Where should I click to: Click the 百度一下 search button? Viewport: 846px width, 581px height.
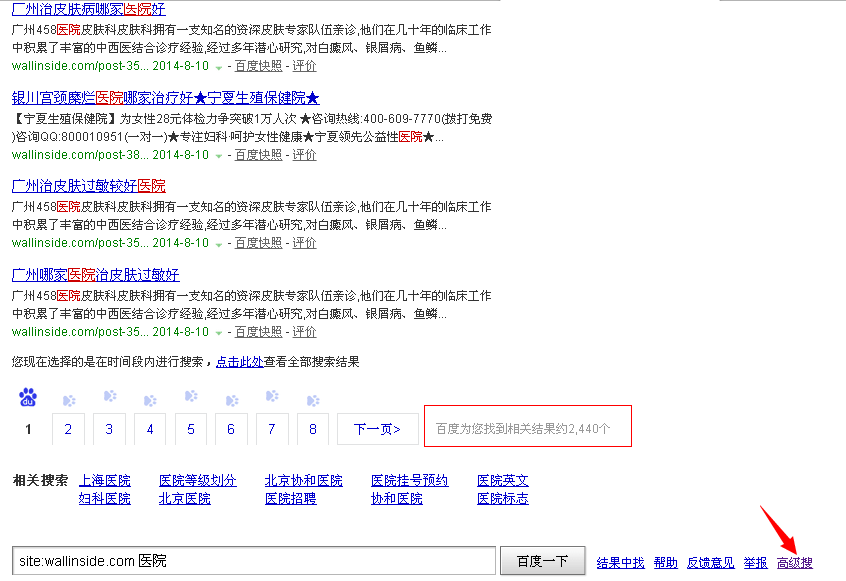pos(542,560)
